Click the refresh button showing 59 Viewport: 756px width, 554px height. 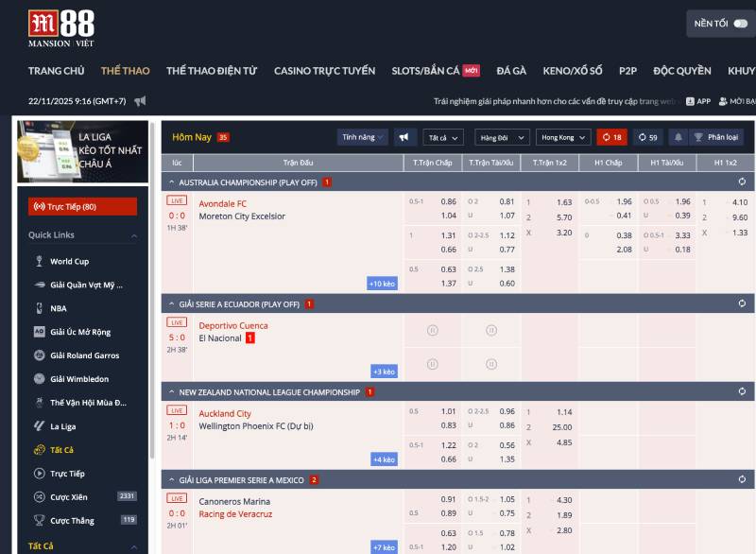648,137
